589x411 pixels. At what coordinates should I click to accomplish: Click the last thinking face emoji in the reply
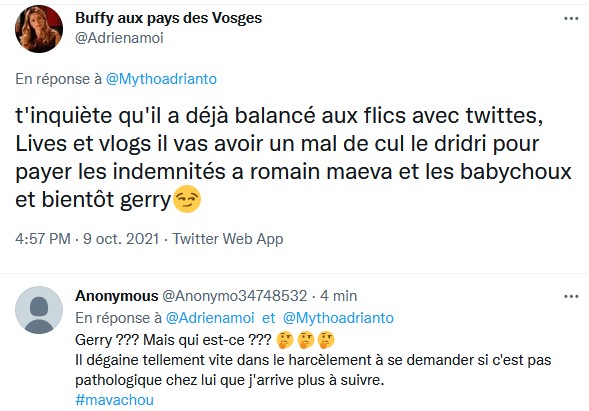[325, 340]
